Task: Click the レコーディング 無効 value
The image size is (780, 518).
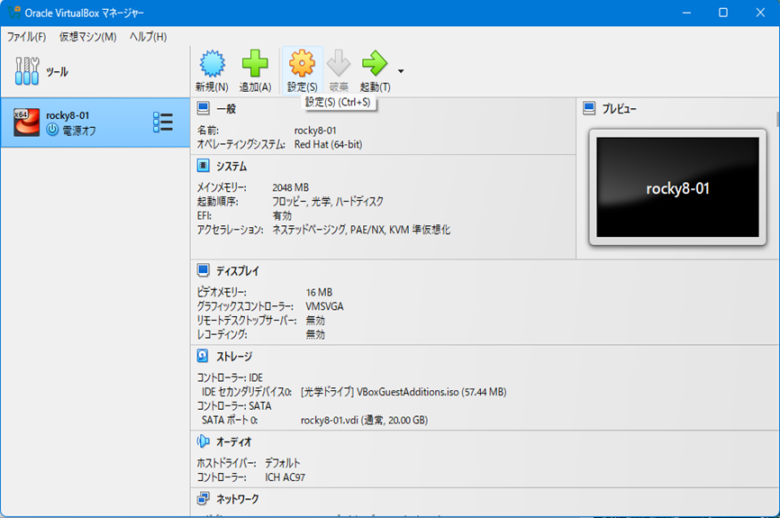Action: point(315,334)
